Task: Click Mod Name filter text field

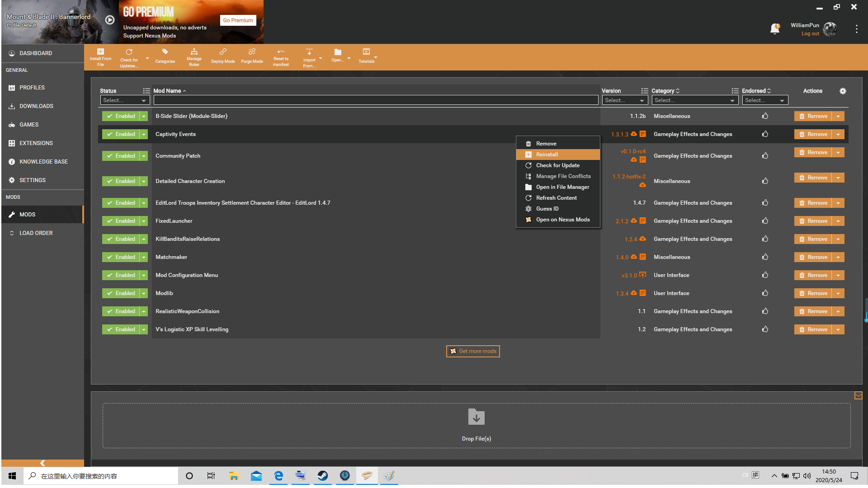Action: (376, 100)
